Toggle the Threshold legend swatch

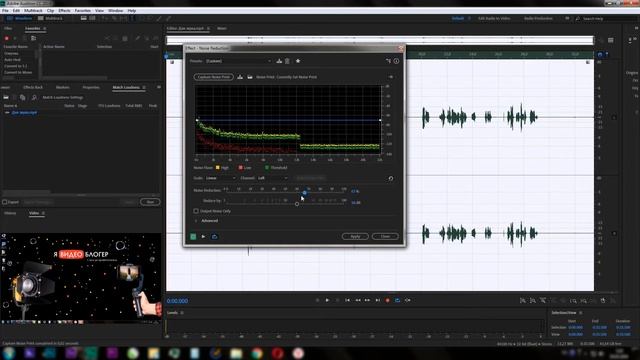pyautogui.click(x=267, y=167)
